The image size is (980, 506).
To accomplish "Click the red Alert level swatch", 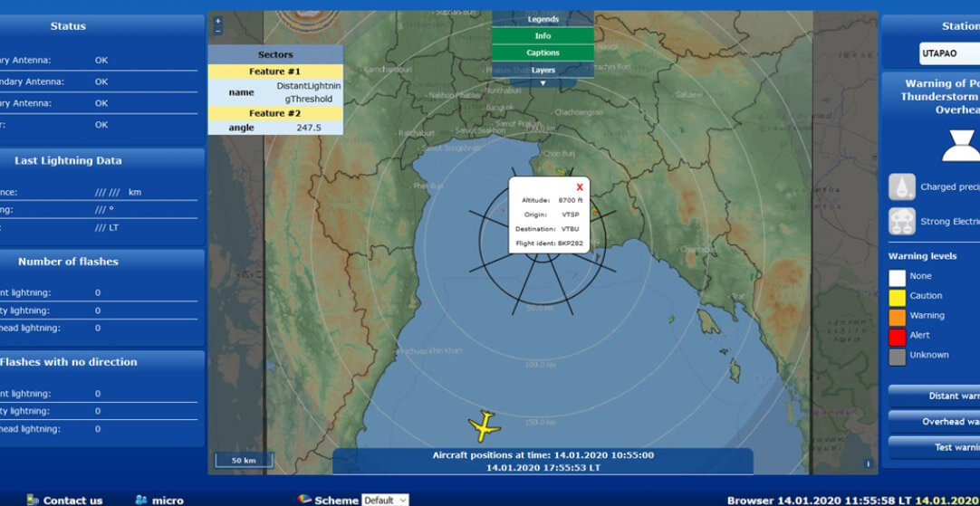I will (897, 338).
